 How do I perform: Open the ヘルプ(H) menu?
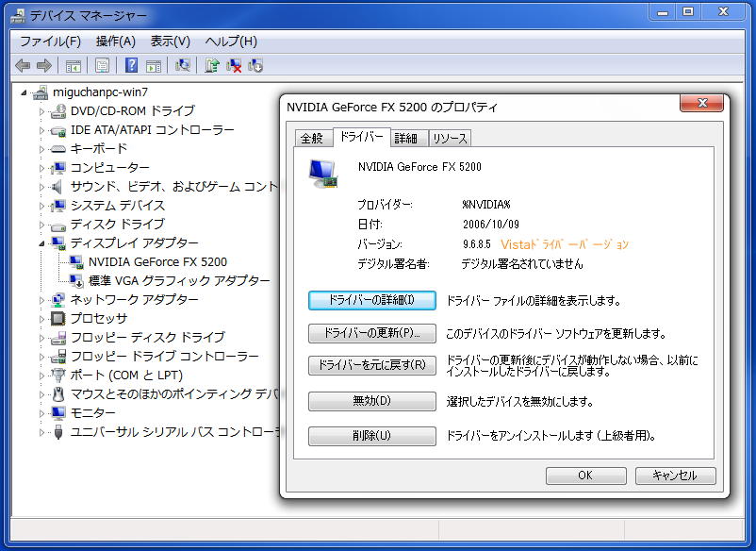click(x=231, y=42)
